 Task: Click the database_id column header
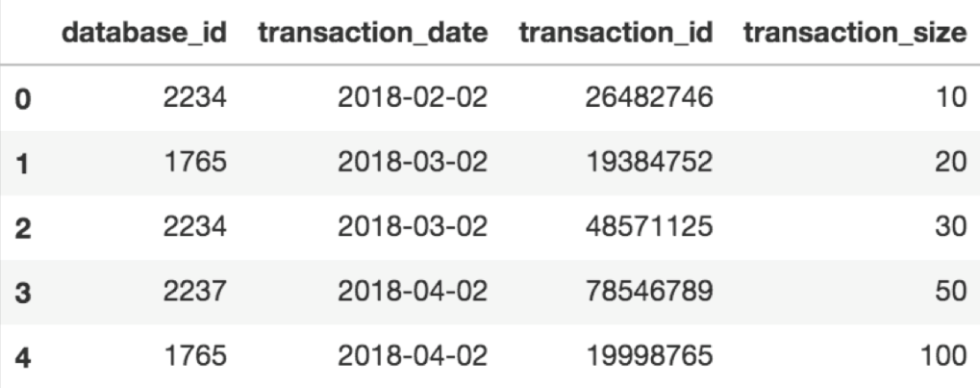click(143, 33)
